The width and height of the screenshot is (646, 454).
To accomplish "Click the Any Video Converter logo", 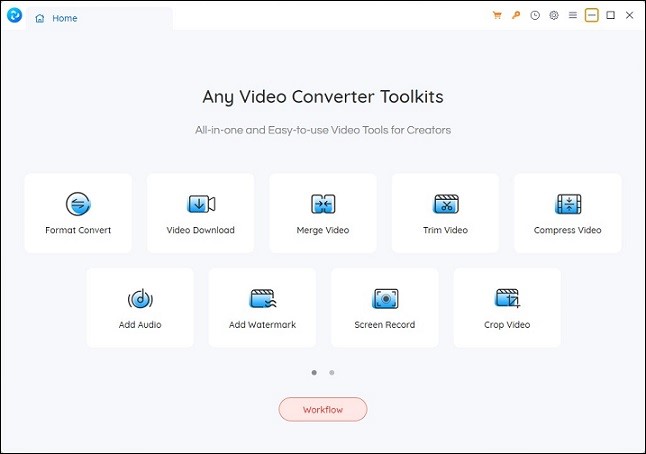I will [x=14, y=16].
